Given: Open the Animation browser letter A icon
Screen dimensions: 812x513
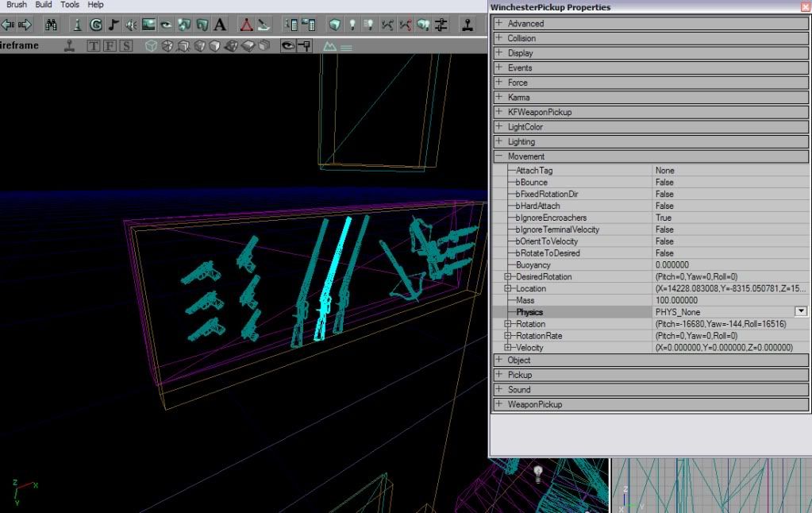Looking at the screenshot, I should pyautogui.click(x=219, y=25).
